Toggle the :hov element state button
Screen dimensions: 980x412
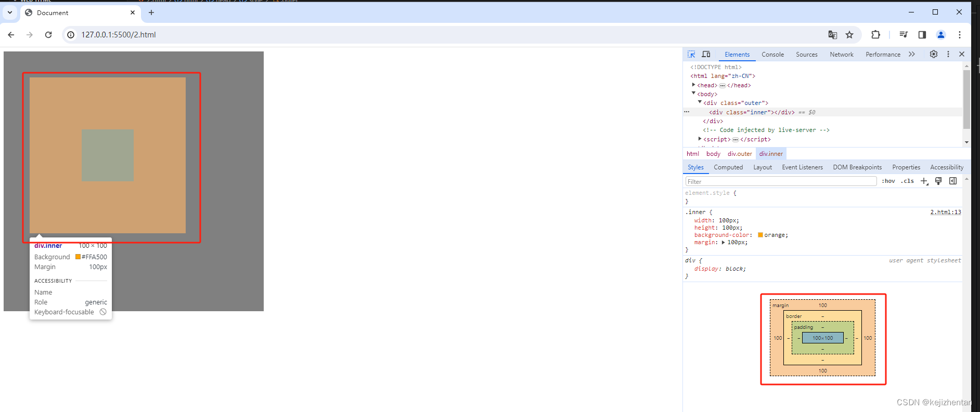(888, 181)
